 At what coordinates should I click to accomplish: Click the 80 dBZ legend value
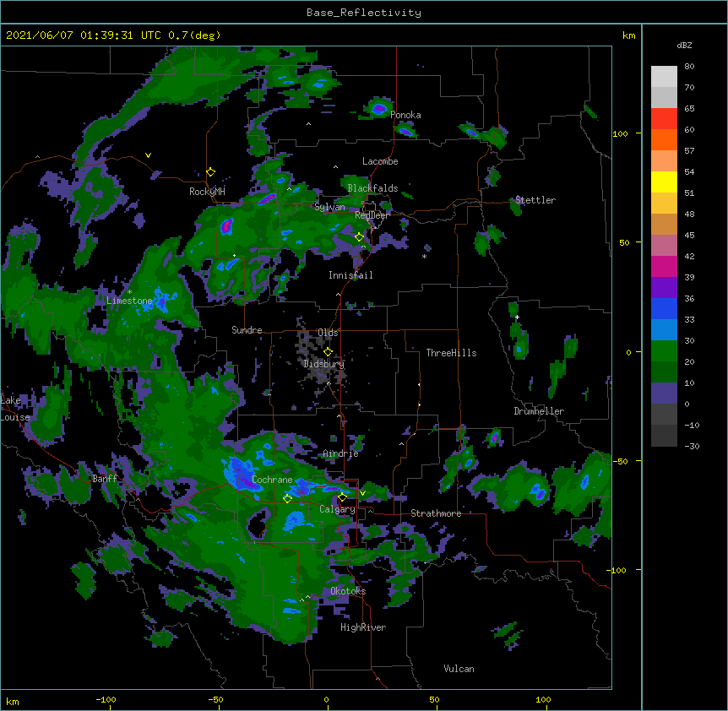point(689,67)
